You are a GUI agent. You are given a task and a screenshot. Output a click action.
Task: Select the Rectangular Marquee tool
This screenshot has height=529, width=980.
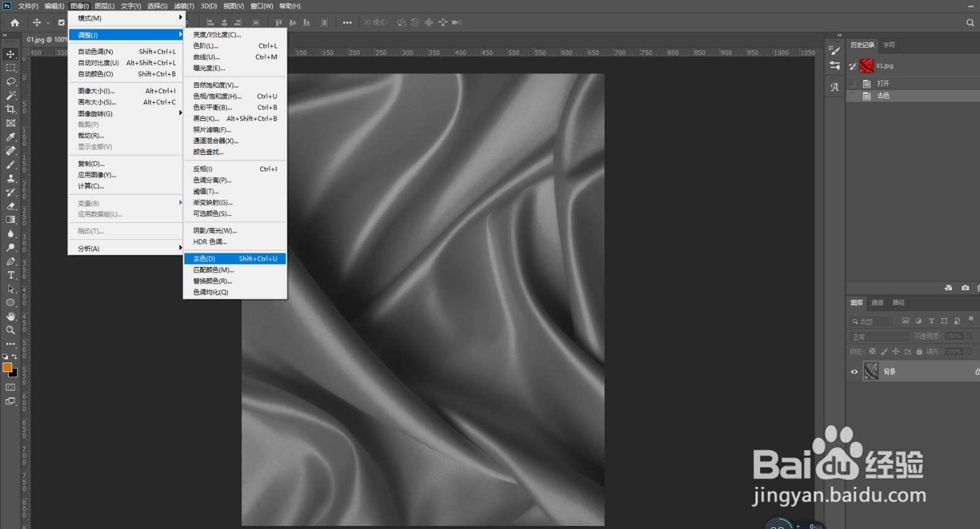(10, 68)
